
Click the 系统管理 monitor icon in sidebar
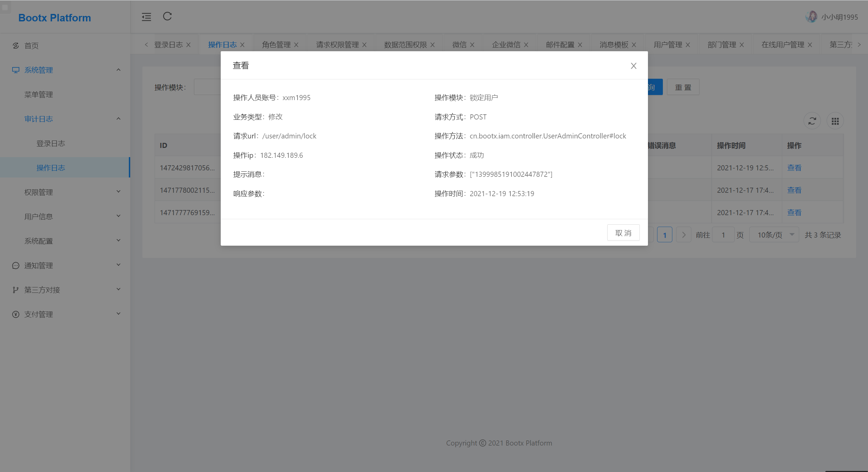(15, 70)
